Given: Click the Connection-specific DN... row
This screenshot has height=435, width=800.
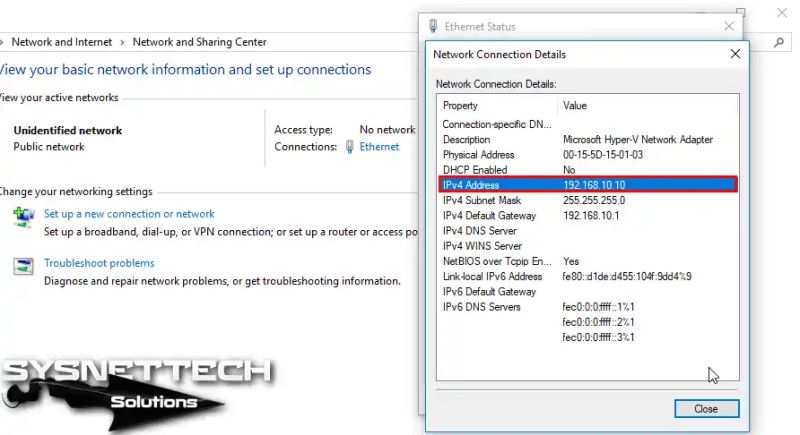Looking at the screenshot, I should (x=588, y=124).
